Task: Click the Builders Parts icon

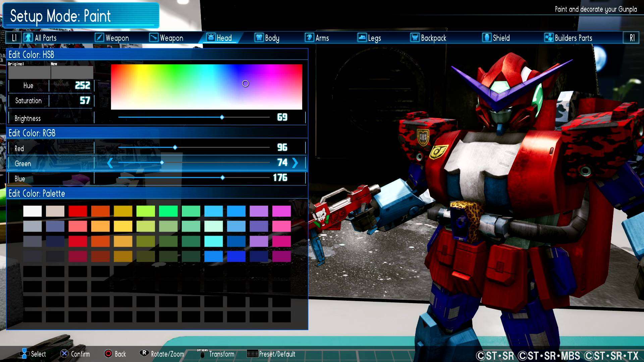Action: [x=549, y=38]
